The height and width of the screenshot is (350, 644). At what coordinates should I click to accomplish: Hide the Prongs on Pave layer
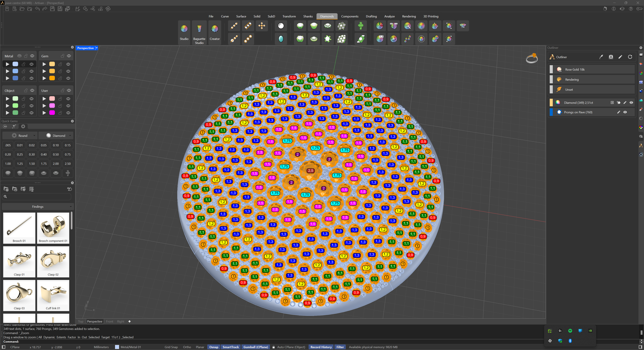[x=625, y=112]
